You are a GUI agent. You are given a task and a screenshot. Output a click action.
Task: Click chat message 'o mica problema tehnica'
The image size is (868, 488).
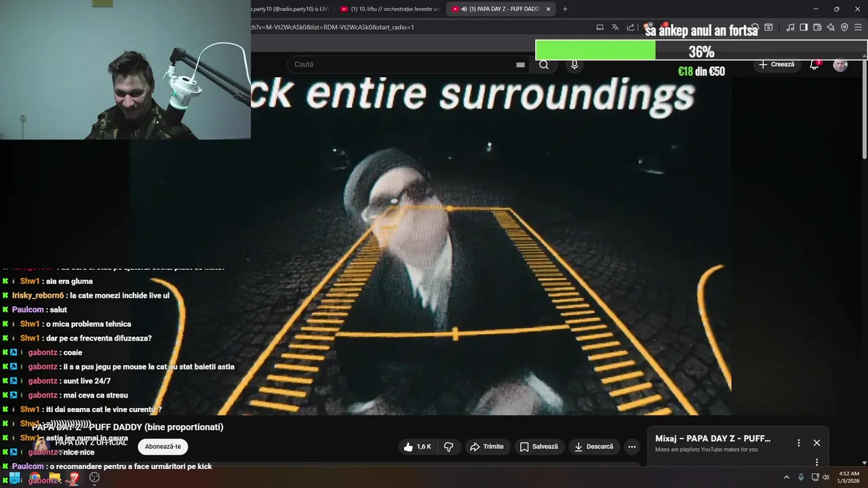click(89, 324)
